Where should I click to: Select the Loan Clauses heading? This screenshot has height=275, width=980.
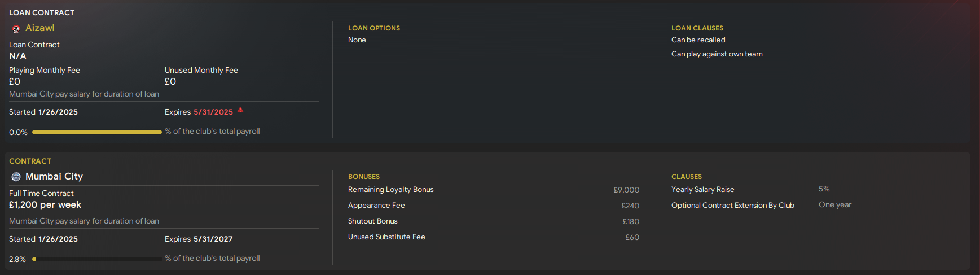tap(697, 28)
